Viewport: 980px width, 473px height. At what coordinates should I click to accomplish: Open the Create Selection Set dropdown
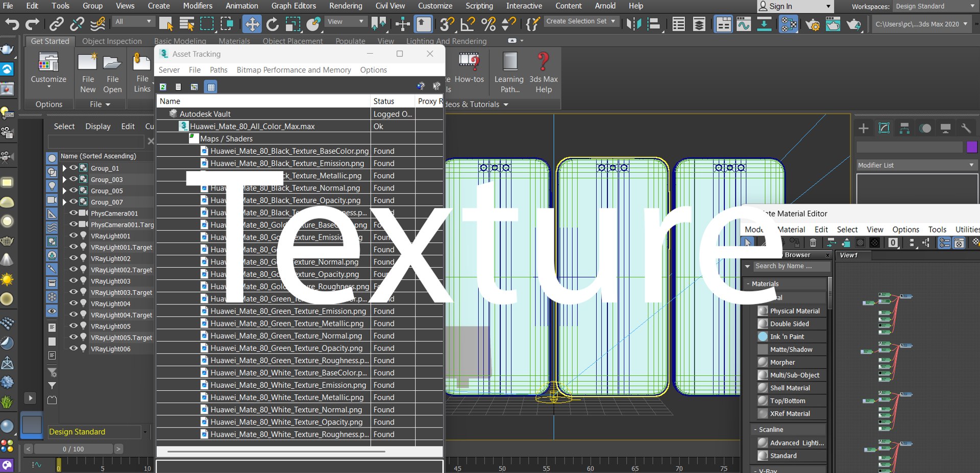click(x=581, y=21)
